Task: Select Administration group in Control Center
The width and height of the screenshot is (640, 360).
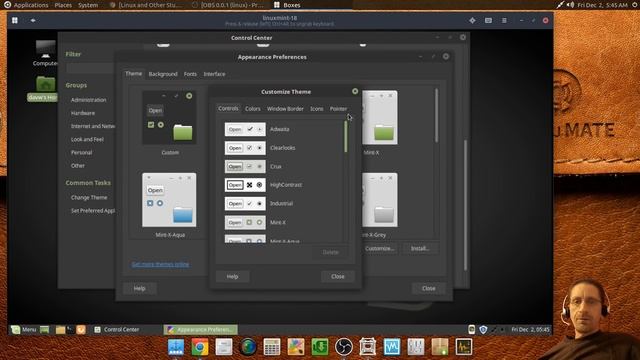Action: 89,100
